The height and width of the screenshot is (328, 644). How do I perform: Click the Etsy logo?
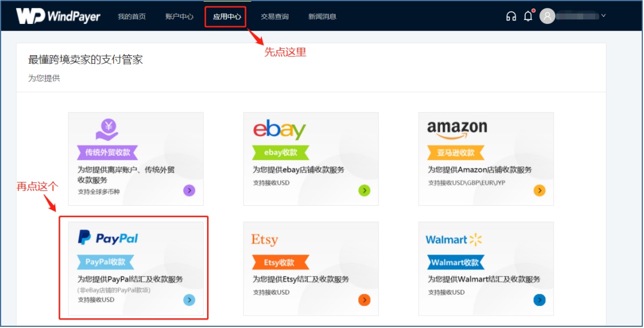coord(265,239)
